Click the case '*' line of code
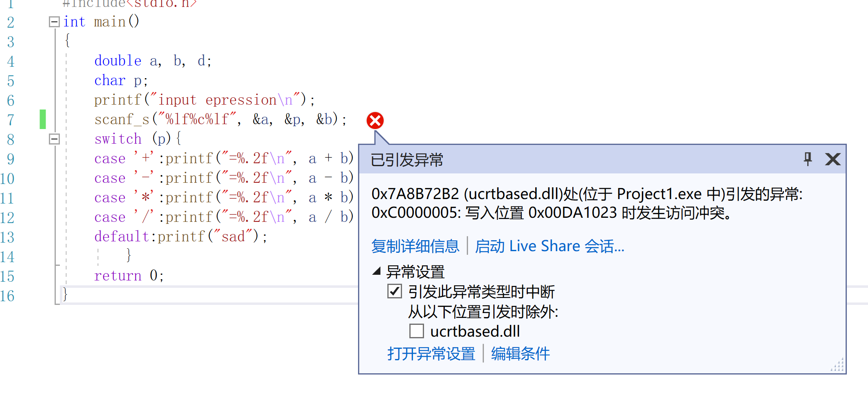The width and height of the screenshot is (868, 403). (x=224, y=197)
